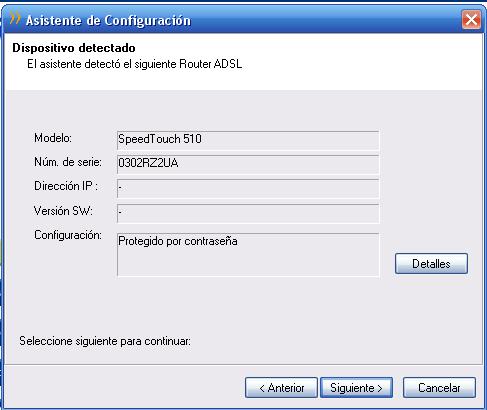The image size is (487, 410).
Task: Click the Asistente de Configuración title text
Action: pyautogui.click(x=108, y=20)
